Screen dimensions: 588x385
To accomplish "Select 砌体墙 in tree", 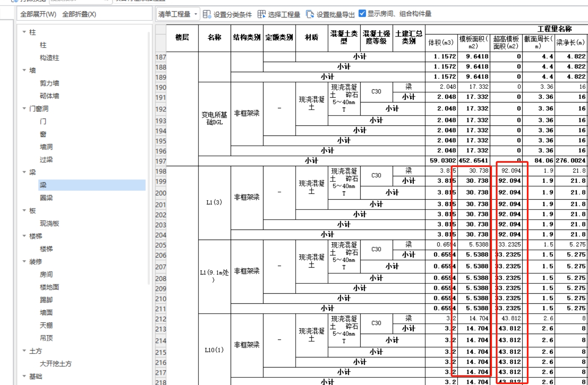I will coord(49,96).
